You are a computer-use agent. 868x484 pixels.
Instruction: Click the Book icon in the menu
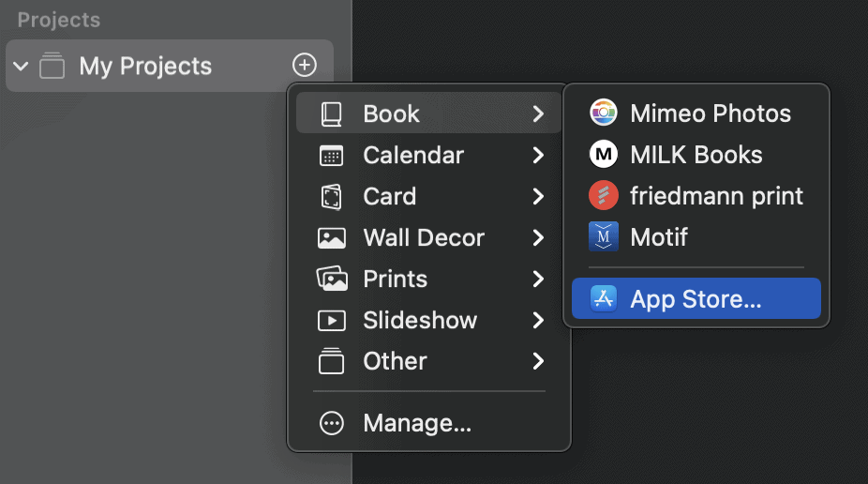(331, 114)
